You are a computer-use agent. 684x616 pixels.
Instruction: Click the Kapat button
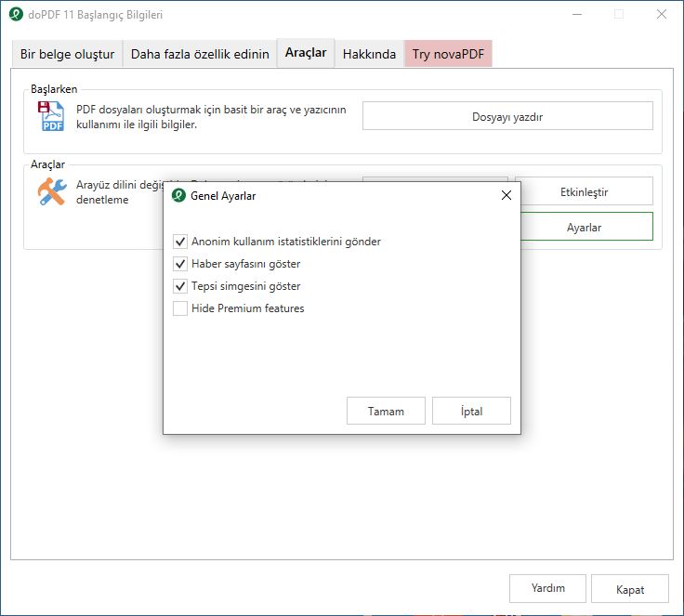pyautogui.click(x=630, y=589)
